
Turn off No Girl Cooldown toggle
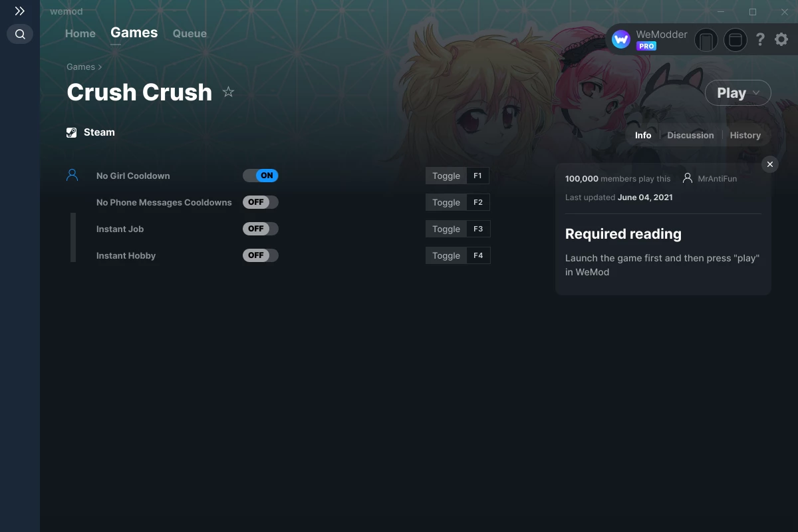(x=260, y=176)
